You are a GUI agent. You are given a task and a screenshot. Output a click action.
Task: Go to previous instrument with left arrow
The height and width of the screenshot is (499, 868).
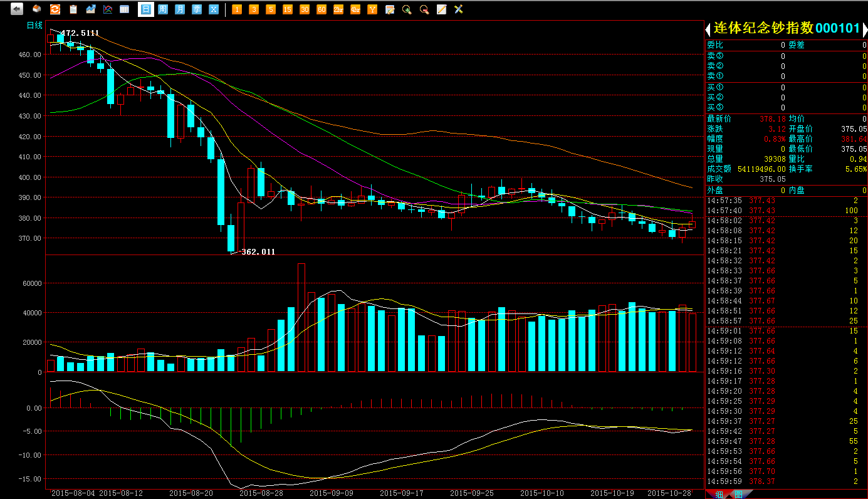tap(708, 29)
